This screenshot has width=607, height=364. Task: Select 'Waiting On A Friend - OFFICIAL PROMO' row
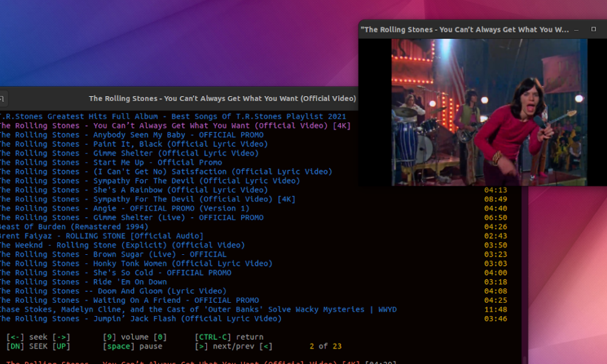pyautogui.click(x=129, y=300)
